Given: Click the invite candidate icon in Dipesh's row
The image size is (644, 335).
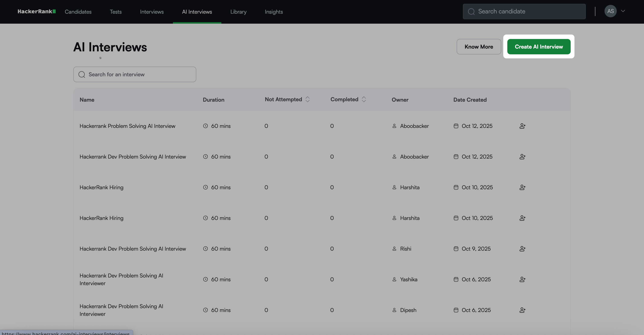Looking at the screenshot, I should pos(522,310).
